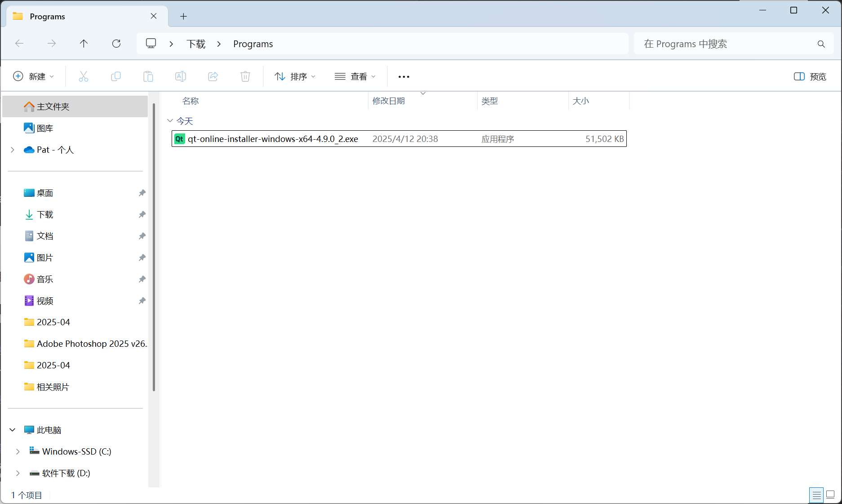The width and height of the screenshot is (842, 504).
Task: Click chevron after 下载 in address bar
Action: point(219,44)
